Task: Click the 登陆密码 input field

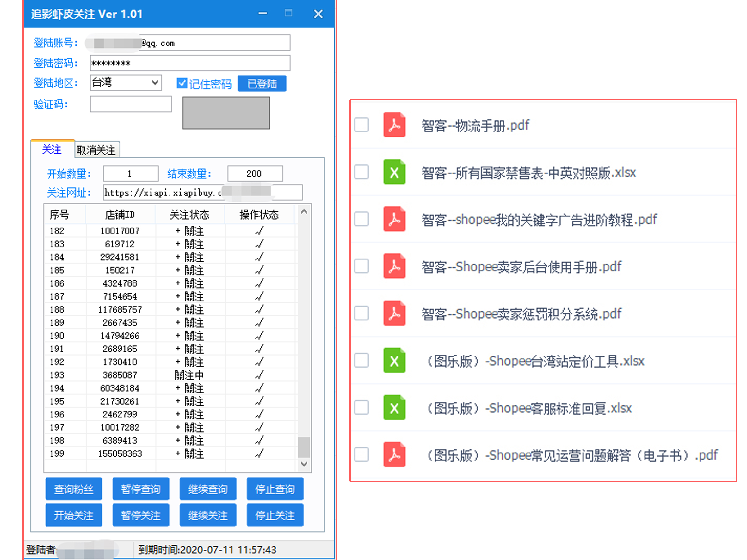Action: pos(190,63)
